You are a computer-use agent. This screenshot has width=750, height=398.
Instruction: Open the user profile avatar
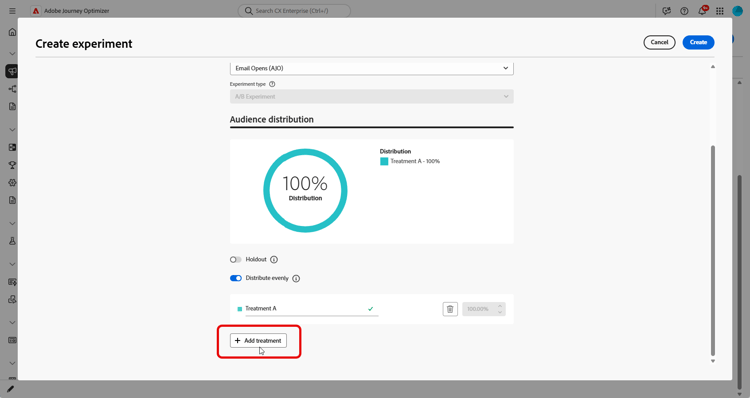[x=738, y=11]
